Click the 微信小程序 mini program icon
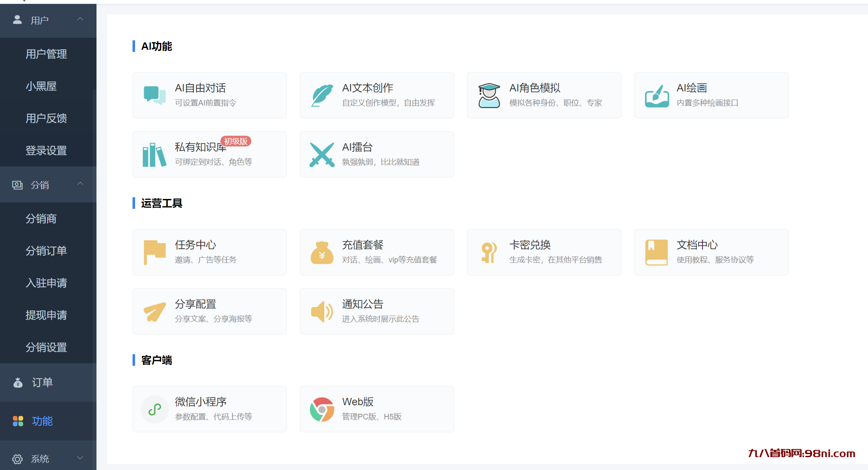 (154, 410)
